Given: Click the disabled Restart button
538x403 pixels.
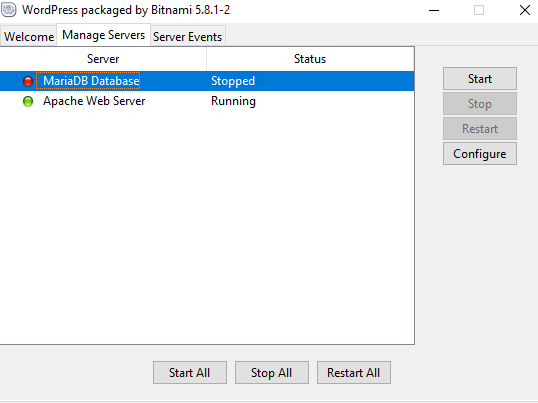Looking at the screenshot, I should (x=480, y=129).
